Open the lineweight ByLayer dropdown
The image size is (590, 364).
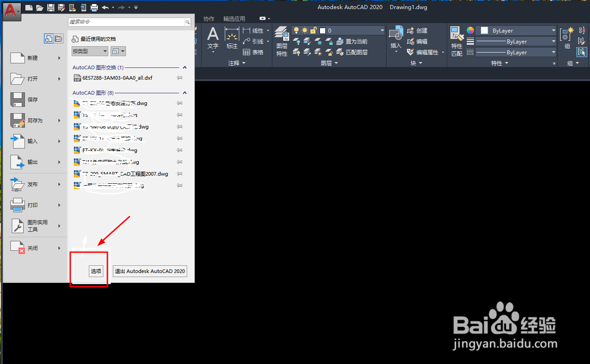[x=516, y=41]
